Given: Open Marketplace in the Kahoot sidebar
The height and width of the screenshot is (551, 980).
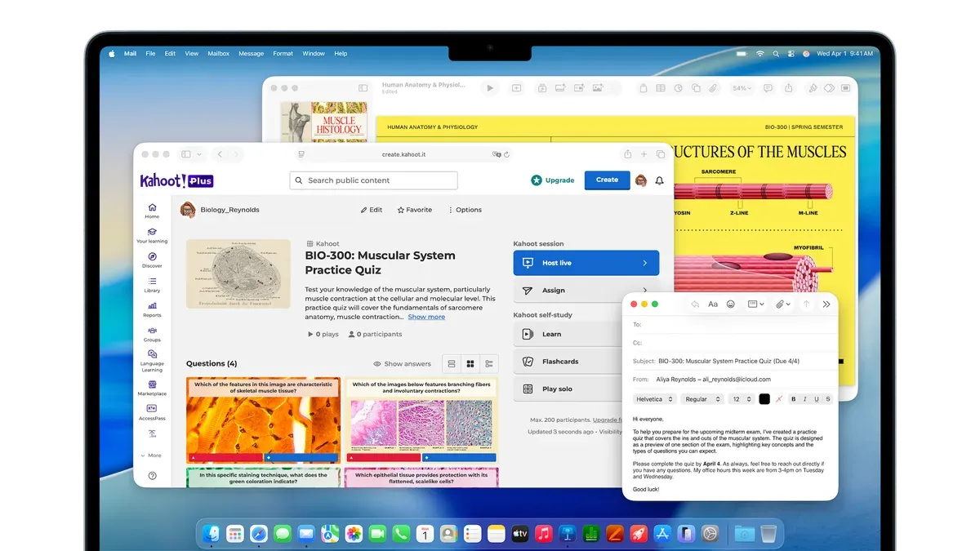Looking at the screenshot, I should pos(152,387).
